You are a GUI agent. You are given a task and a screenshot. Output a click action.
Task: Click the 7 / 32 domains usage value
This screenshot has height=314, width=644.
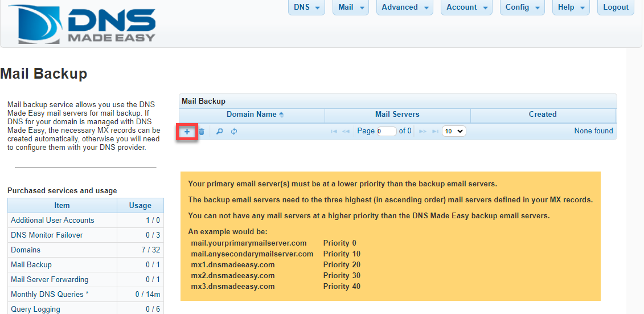click(150, 250)
